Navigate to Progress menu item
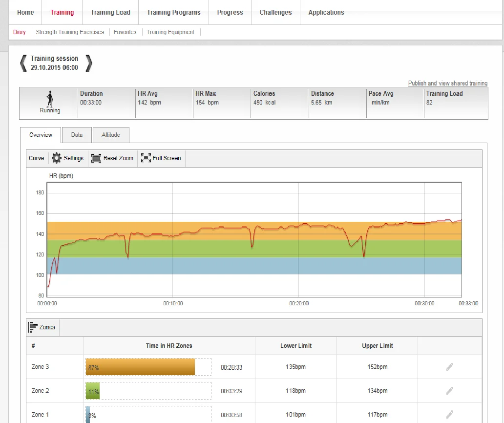Image resolution: width=504 pixels, height=423 pixels. pos(230,12)
